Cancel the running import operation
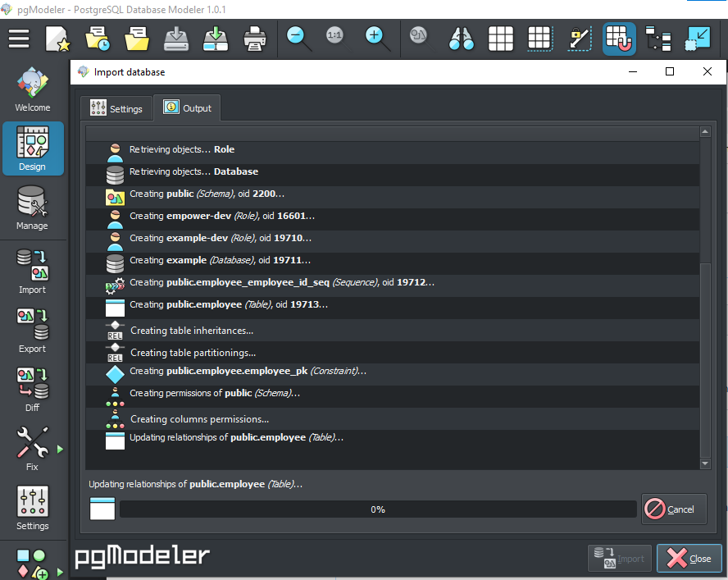728x580 pixels. click(674, 509)
